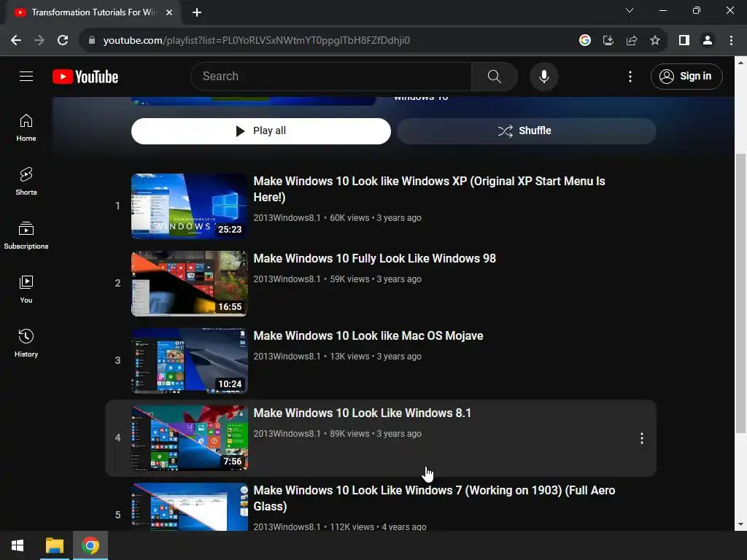Click the Google account icon in address bar
The image size is (747, 560).
[x=585, y=41]
